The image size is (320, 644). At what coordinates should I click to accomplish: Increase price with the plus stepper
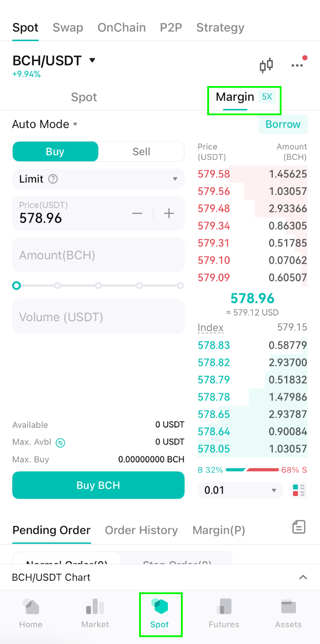pyautogui.click(x=169, y=213)
